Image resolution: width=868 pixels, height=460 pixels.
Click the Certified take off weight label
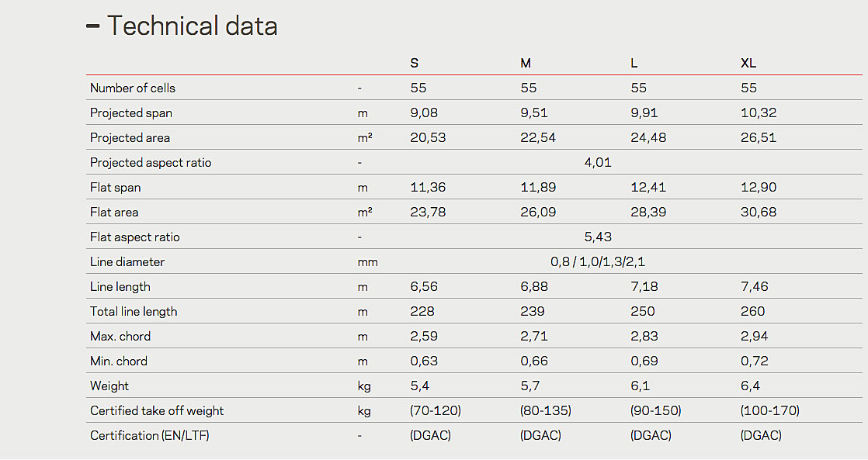pos(157,411)
